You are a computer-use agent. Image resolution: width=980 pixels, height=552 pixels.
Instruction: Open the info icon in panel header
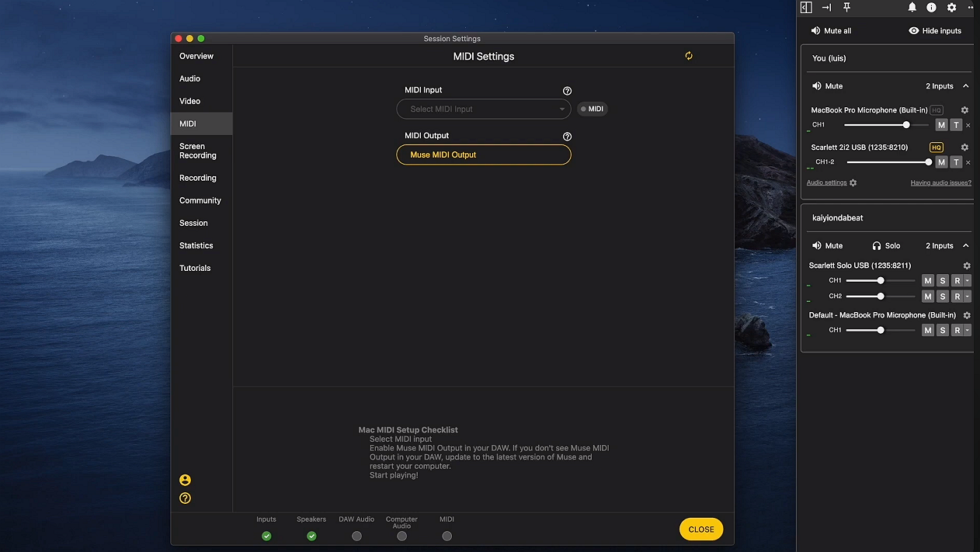coord(931,7)
